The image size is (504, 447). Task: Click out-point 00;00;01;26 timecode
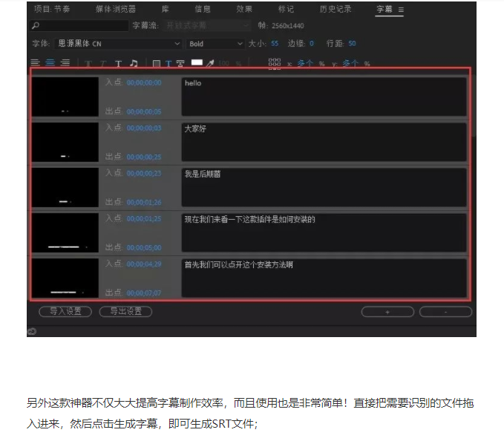point(144,202)
